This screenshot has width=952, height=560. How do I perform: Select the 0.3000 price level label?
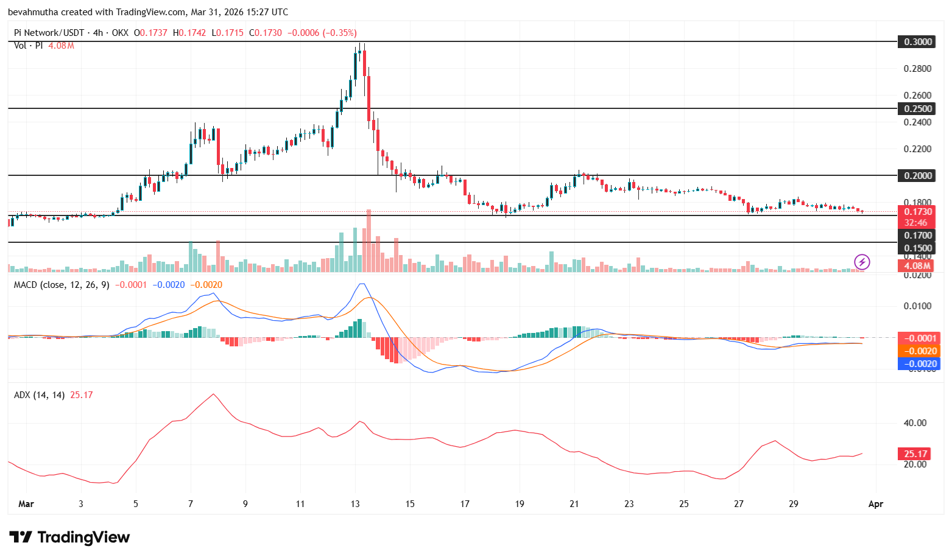917,41
